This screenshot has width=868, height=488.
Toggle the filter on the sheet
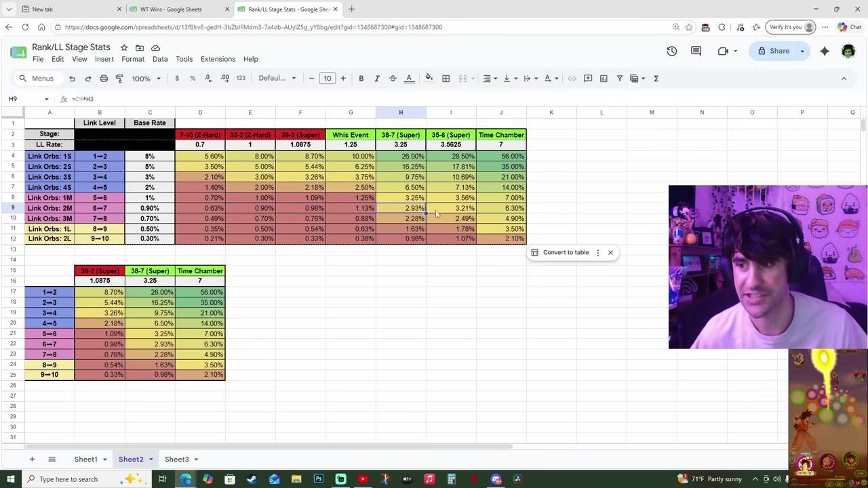coord(619,79)
